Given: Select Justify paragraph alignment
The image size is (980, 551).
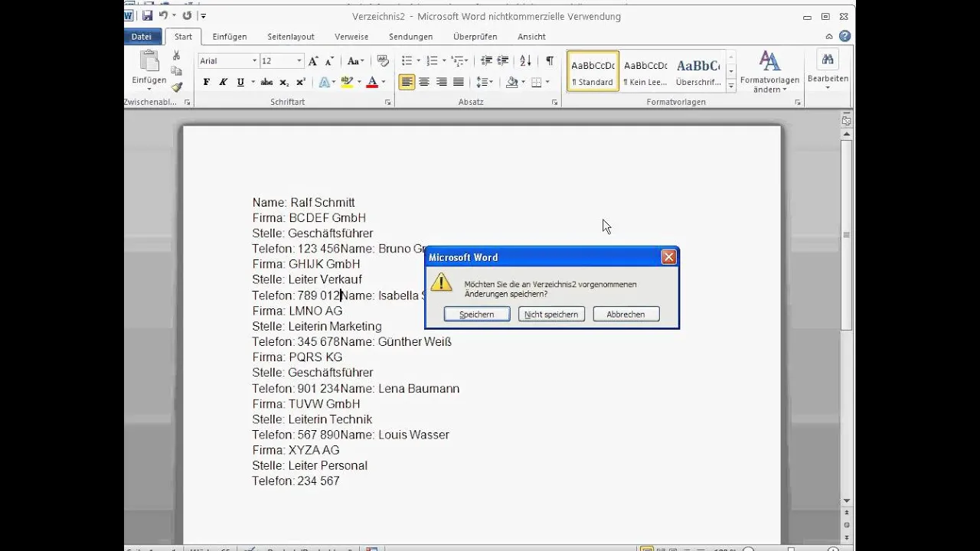Looking at the screenshot, I should [458, 82].
